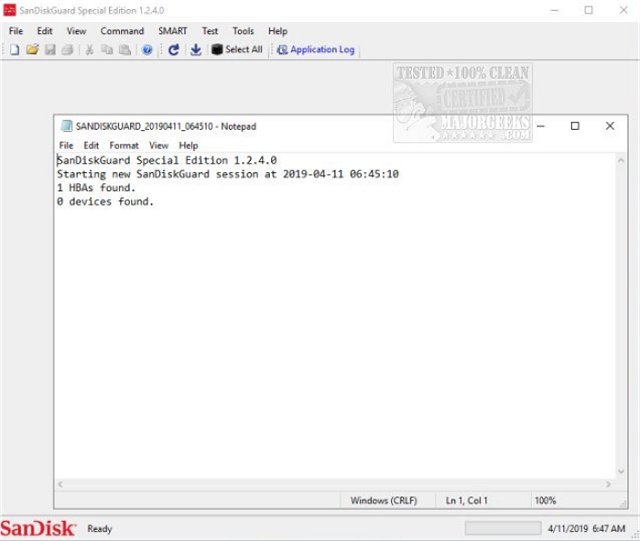
Task: Click Notepad horizontal scrollbar right arrow
Action: [608, 484]
